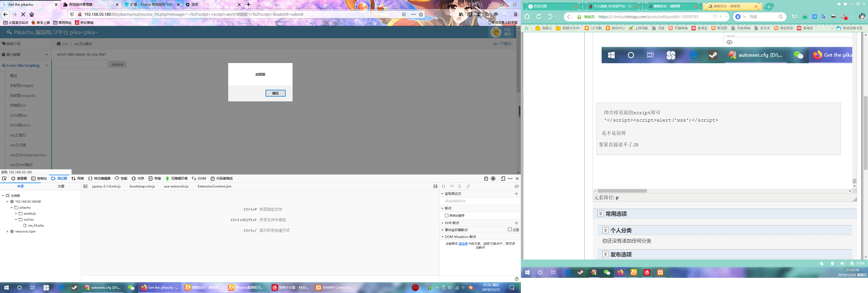Bookmark page with star icon
The width and height of the screenshot is (868, 293).
[421, 14]
